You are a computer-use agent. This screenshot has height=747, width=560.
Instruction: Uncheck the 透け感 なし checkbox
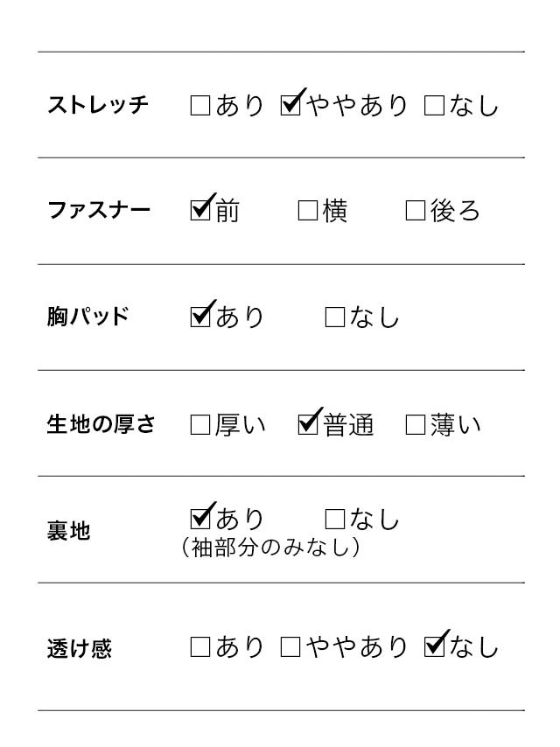(434, 648)
